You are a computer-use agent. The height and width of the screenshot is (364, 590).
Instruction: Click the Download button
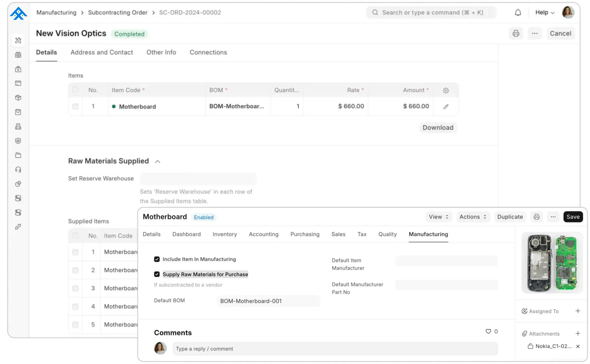[438, 127]
